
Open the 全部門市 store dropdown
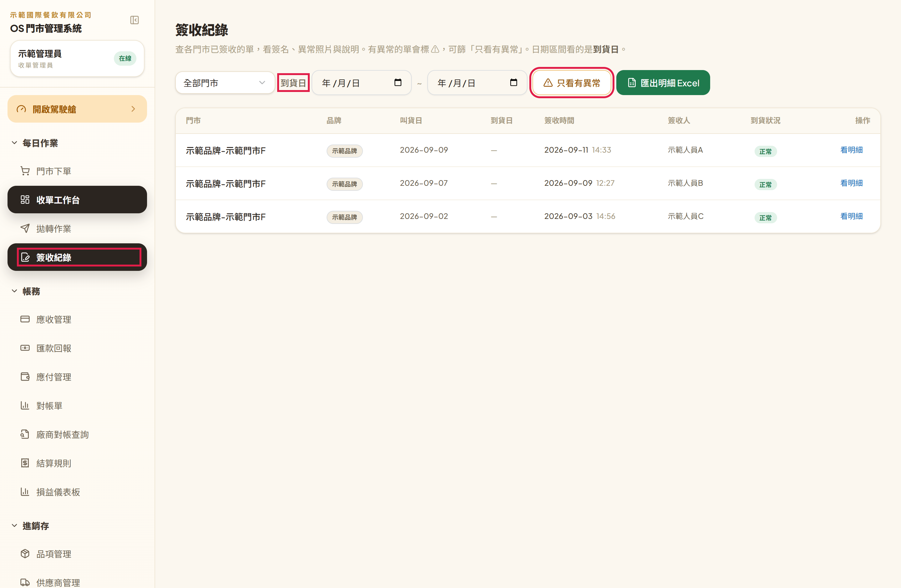(x=225, y=83)
